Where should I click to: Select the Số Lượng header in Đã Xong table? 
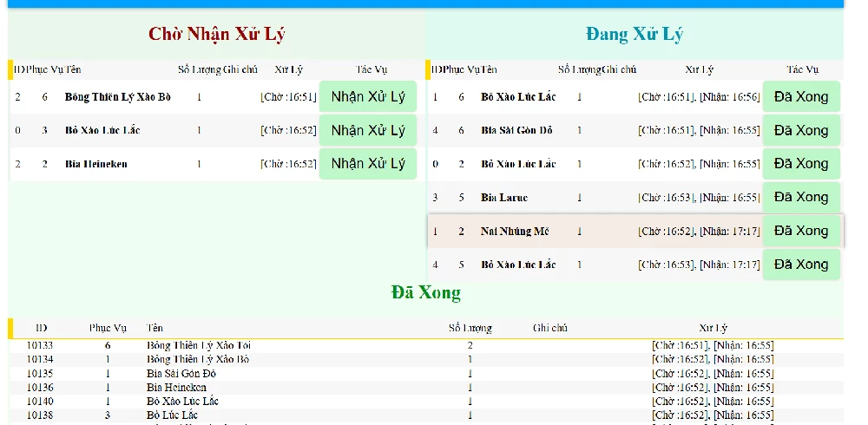[470, 328]
